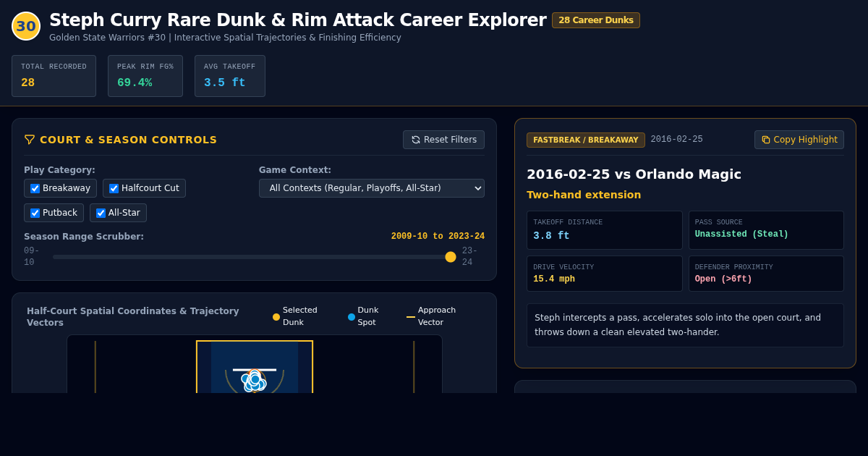Toggle the Breakaway play category checkbox
The width and height of the screenshot is (868, 456).
35,188
